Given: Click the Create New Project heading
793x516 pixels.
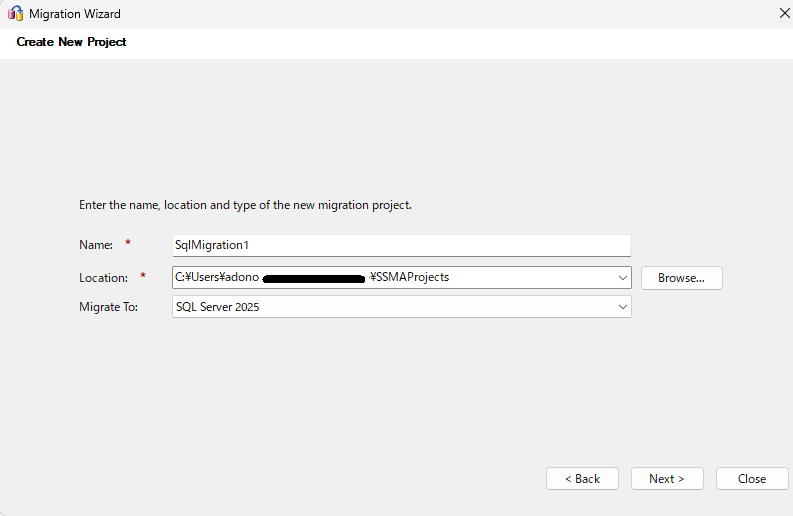Looking at the screenshot, I should pos(71,42).
